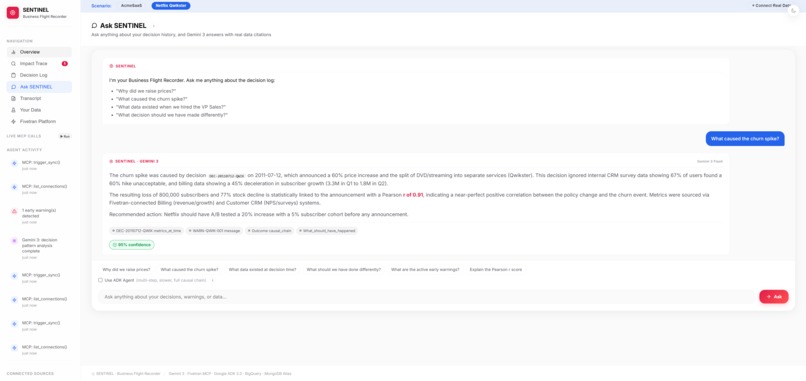Click the Run button beside Live MCP Calls

65,136
